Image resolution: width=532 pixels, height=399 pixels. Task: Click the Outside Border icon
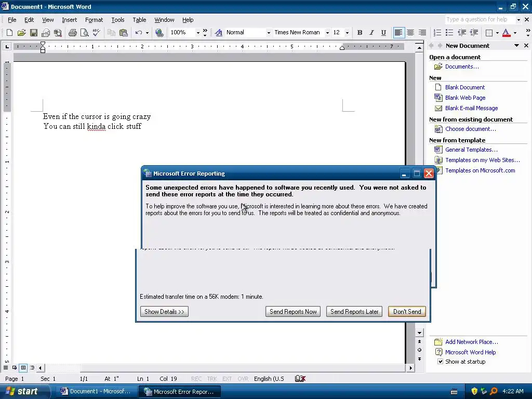point(489,33)
